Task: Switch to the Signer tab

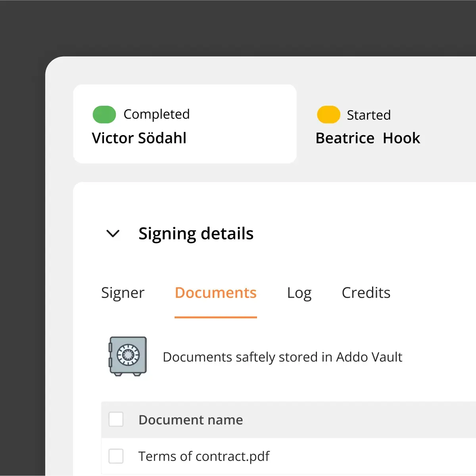Action: [x=123, y=293]
